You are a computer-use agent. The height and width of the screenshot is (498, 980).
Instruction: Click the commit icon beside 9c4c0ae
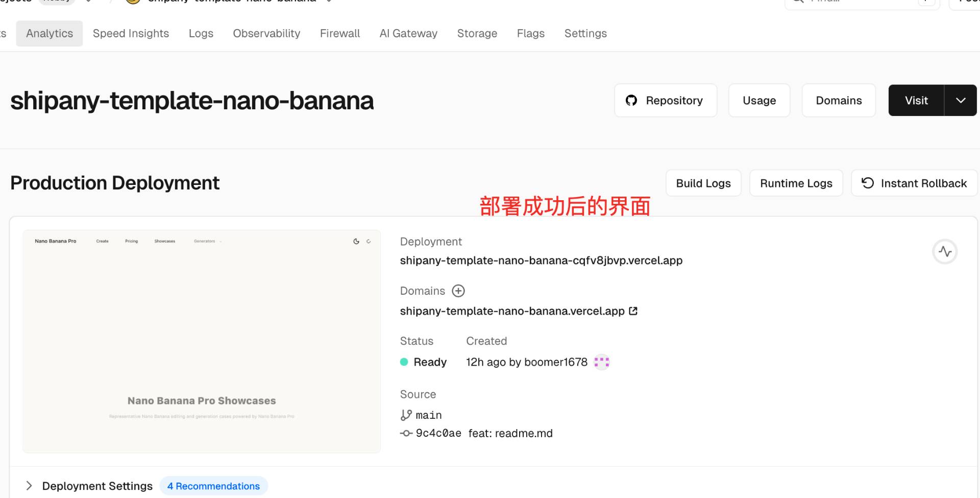click(x=406, y=434)
